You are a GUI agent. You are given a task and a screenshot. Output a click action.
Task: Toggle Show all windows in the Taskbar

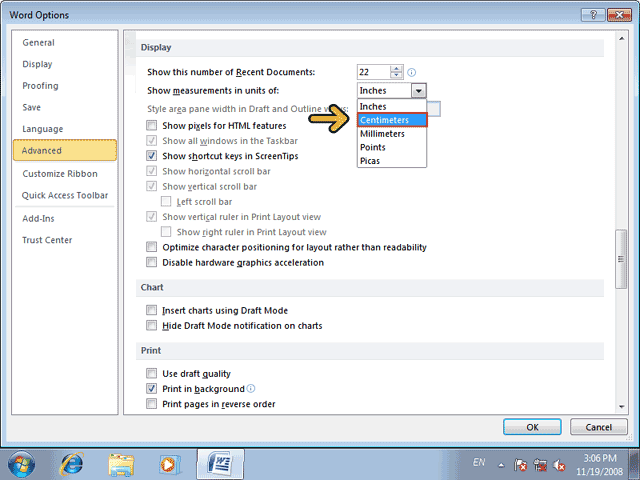point(151,140)
